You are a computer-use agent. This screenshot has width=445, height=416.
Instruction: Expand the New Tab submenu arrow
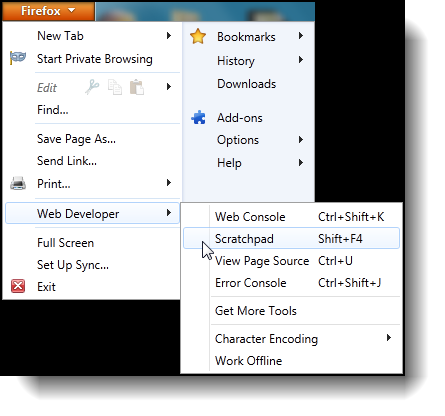pyautogui.click(x=169, y=35)
